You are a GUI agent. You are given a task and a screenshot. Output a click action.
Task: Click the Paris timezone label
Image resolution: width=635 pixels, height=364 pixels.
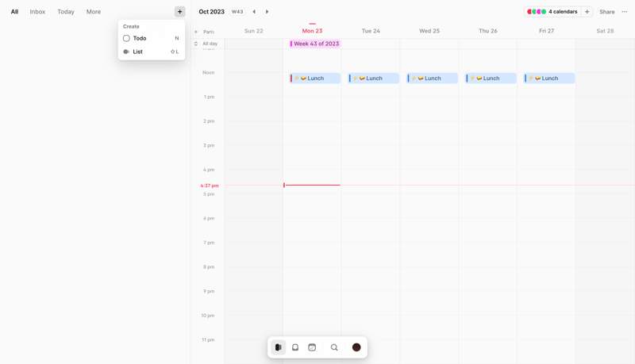point(209,32)
